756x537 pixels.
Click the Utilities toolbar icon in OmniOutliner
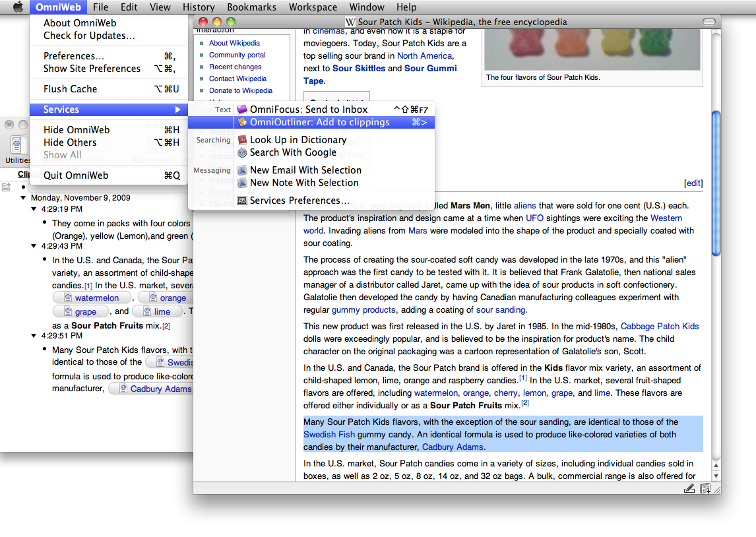pos(17,148)
